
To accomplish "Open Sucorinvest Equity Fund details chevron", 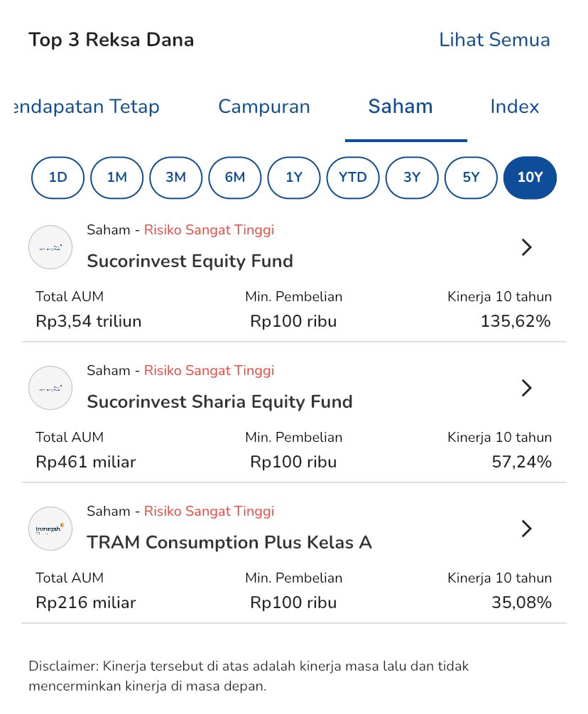I will pos(526,247).
